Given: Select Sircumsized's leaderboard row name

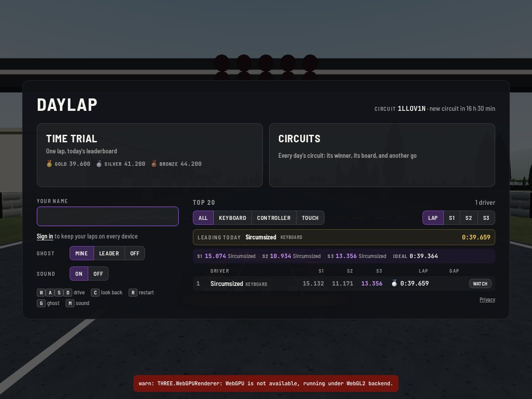Looking at the screenshot, I should click(x=227, y=284).
